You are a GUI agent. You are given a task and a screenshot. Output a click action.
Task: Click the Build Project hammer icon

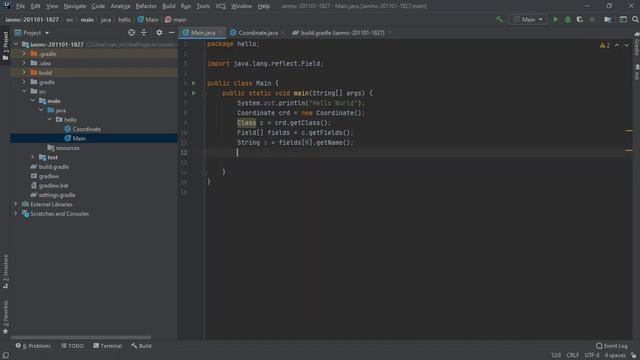(499, 19)
